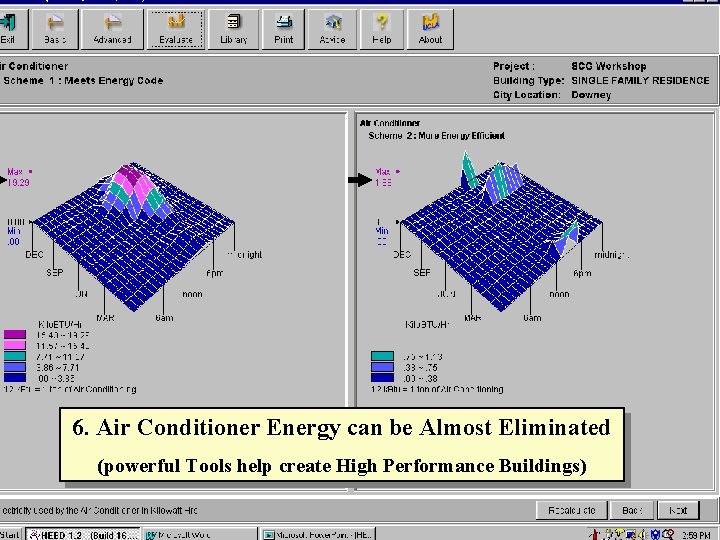Click the Scheme 2 3D air conditioner plot
The width and height of the screenshot is (720, 540).
500,232
